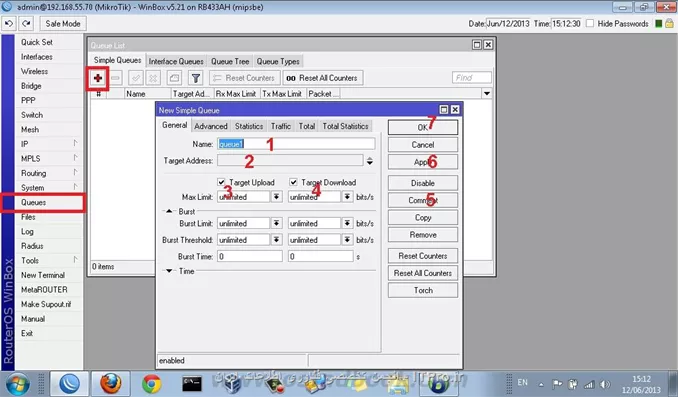Switch to the Total Statistics tab

pyautogui.click(x=345, y=126)
